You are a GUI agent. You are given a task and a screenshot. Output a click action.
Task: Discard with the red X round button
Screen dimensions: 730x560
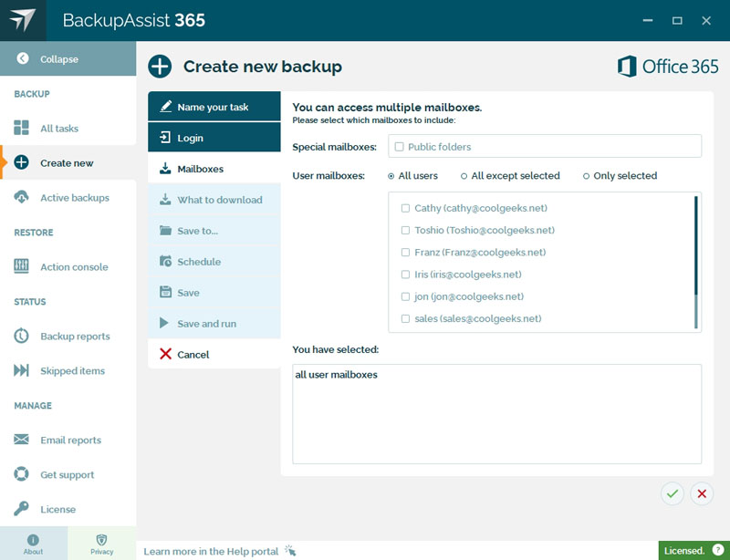pyautogui.click(x=702, y=493)
